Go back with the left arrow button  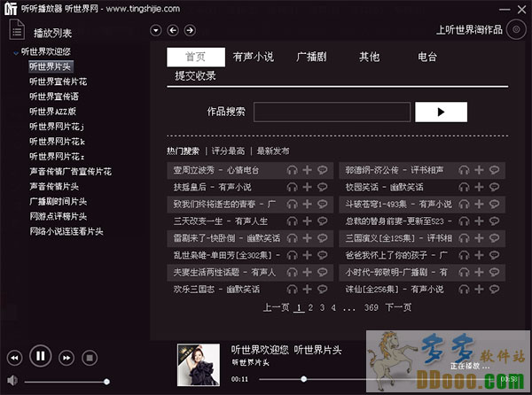coord(173,30)
